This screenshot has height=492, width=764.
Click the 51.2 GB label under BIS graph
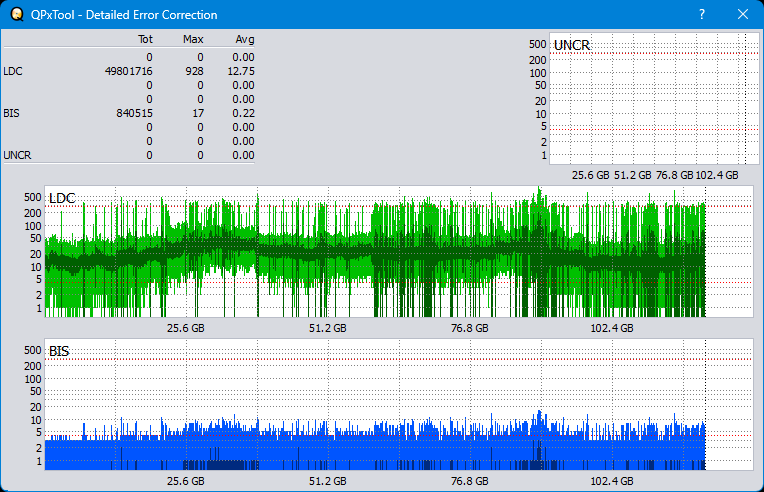[x=327, y=481]
